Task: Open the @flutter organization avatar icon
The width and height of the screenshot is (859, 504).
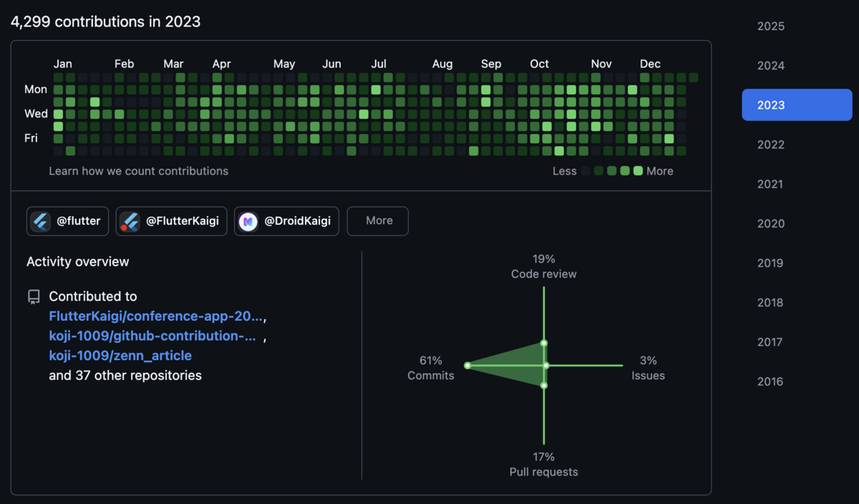Action: [x=41, y=221]
